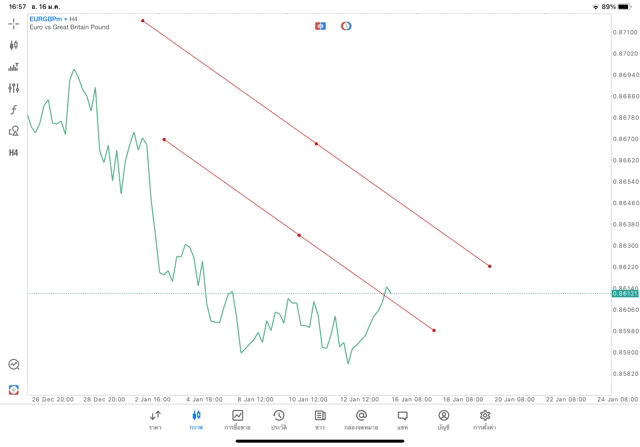Open the H4 timeframe selector
The height and width of the screenshot is (447, 640).
tap(14, 153)
